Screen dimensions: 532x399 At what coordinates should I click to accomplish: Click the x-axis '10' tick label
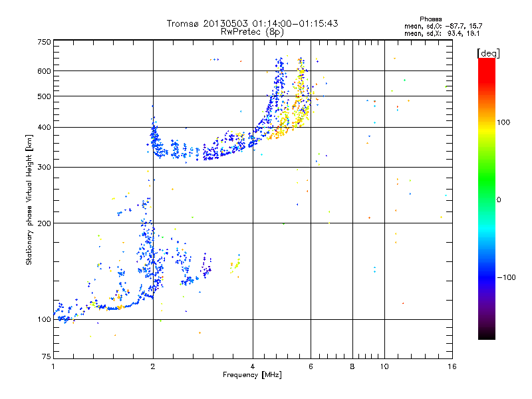384,366
